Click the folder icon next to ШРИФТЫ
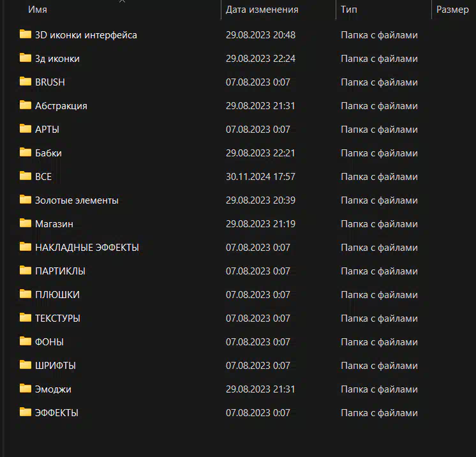This screenshot has height=457, width=476. [26, 364]
